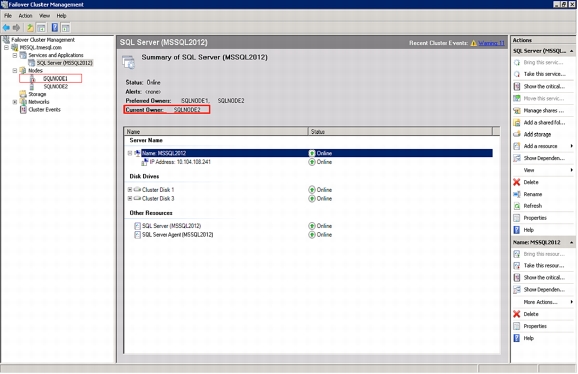Viewport: 578px width, 374px height.
Task: Click the Name column header
Action: (216, 132)
